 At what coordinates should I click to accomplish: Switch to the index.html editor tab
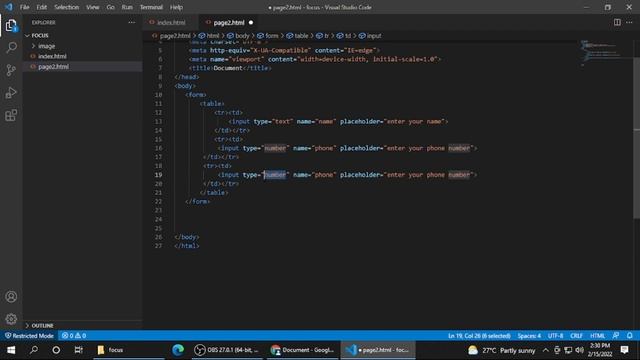click(x=171, y=22)
